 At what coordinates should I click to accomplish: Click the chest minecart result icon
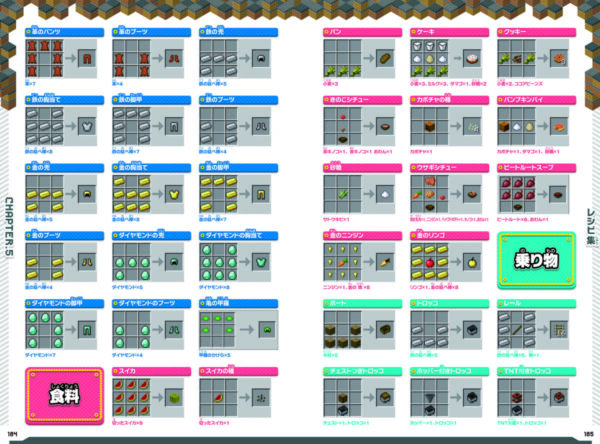click(x=385, y=398)
